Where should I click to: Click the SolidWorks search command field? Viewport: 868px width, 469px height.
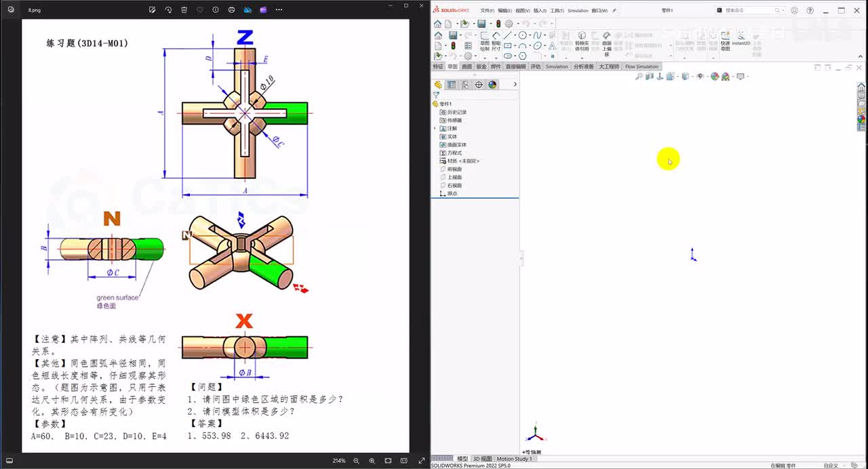[749, 11]
